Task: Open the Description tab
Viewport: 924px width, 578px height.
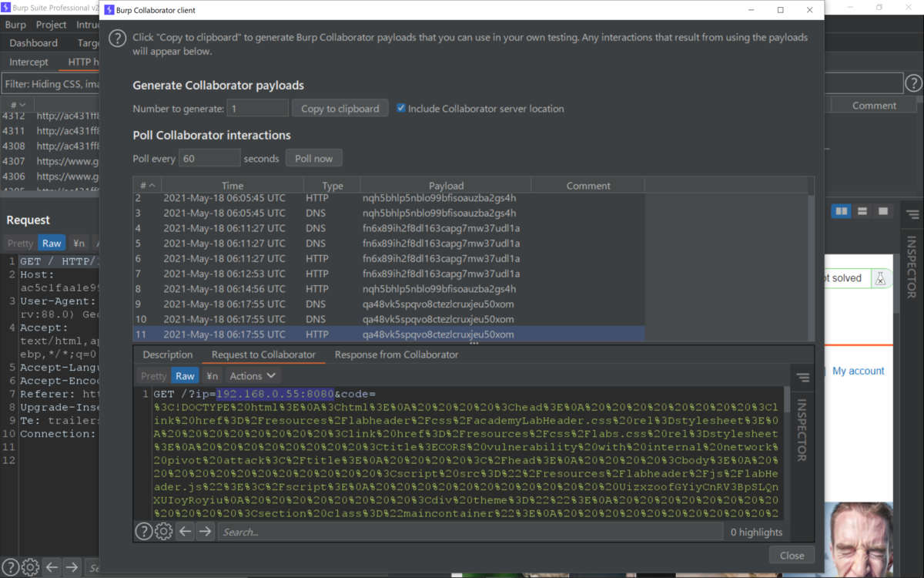Action: tap(167, 355)
